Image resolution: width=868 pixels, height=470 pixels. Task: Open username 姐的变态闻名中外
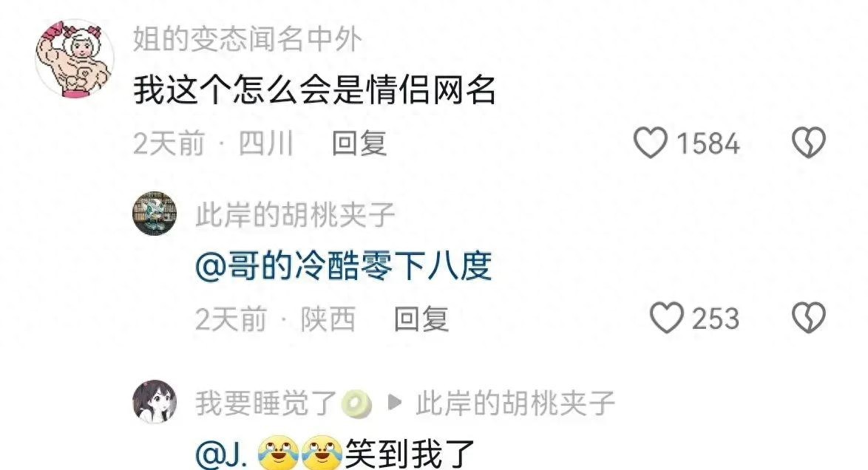tap(248, 40)
